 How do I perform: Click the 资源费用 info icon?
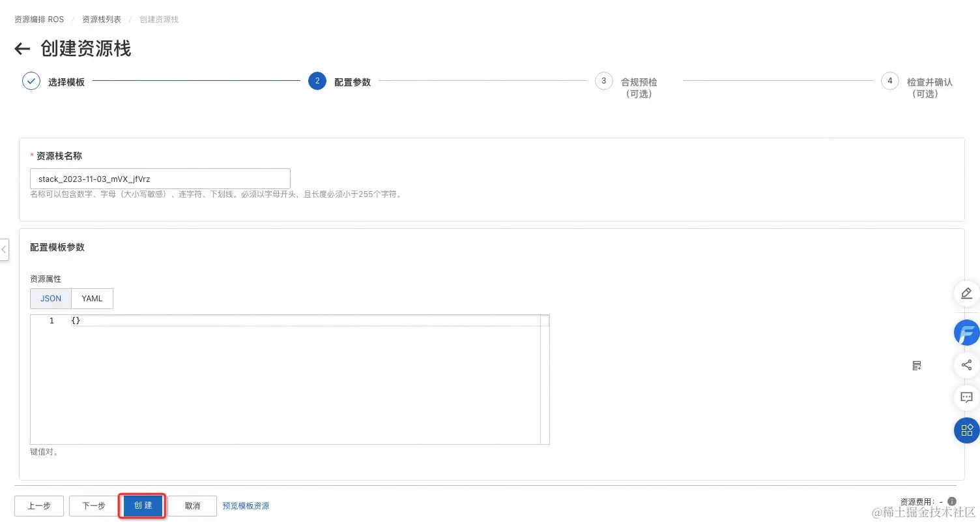point(952,501)
